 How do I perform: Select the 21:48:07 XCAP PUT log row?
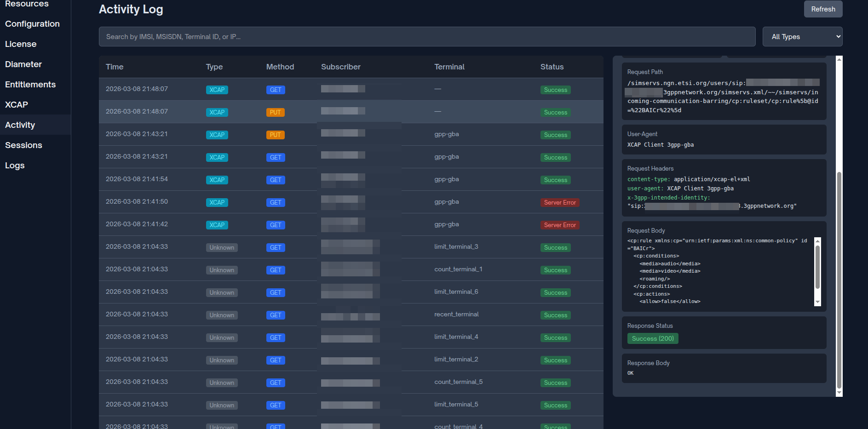click(351, 112)
